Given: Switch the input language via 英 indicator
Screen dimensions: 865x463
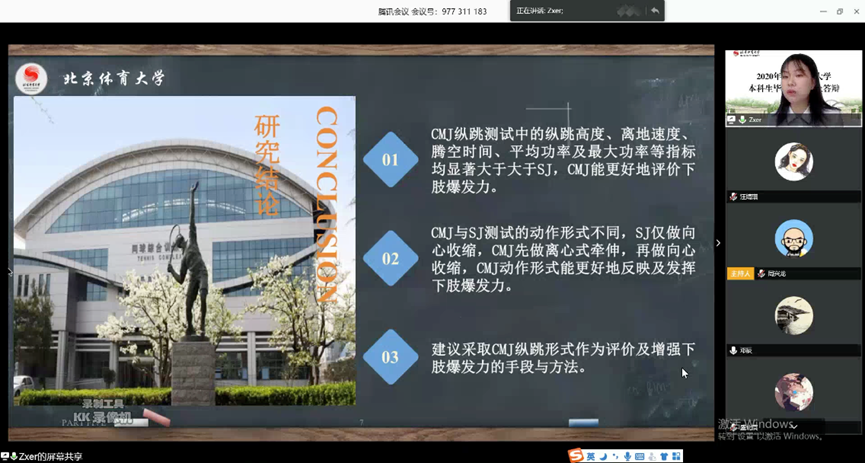Looking at the screenshot, I should [591, 456].
